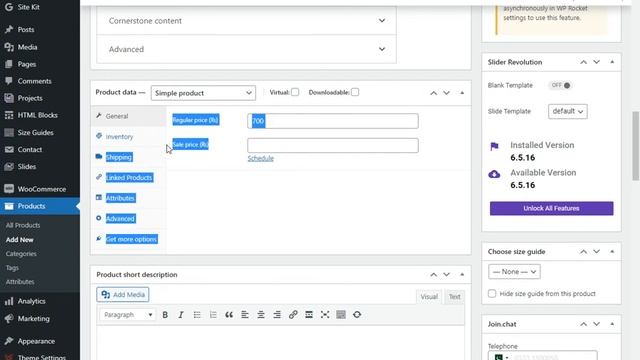640x360 pixels.
Task: Collapse the Slider Revolution panel
Action: pyautogui.click(x=612, y=62)
